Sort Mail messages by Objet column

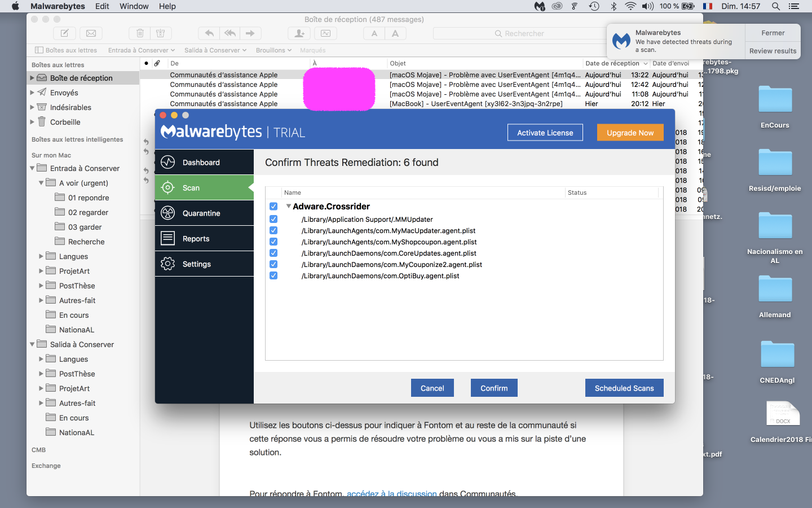485,63
